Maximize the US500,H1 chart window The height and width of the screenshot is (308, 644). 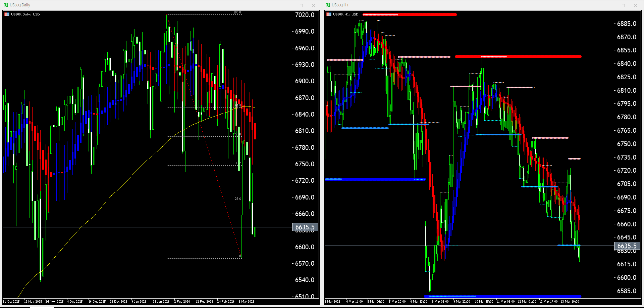[x=623, y=5]
